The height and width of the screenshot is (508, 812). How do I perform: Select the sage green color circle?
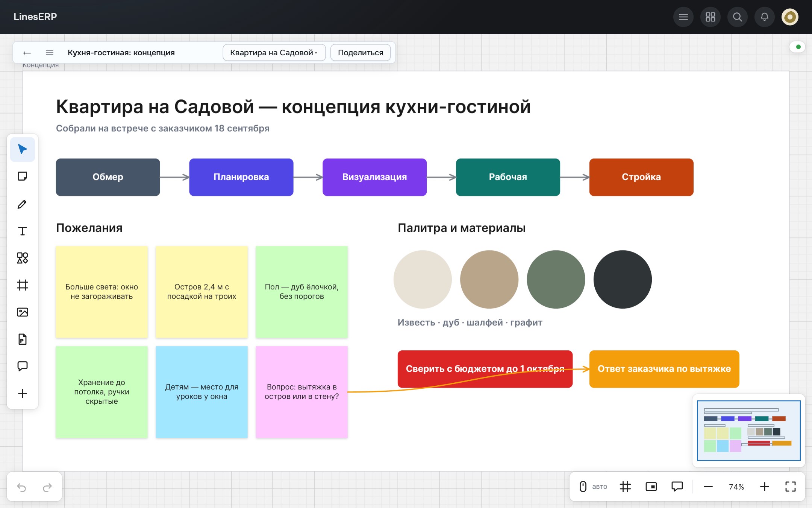tap(556, 280)
